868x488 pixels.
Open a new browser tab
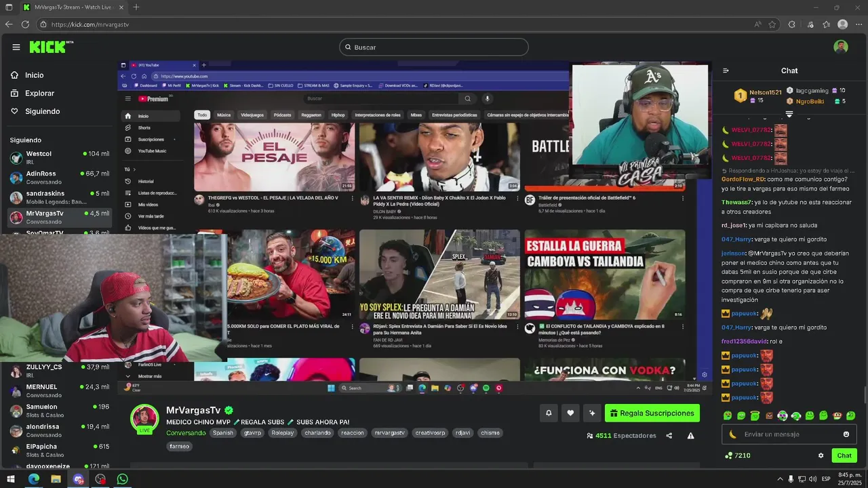coord(136,7)
